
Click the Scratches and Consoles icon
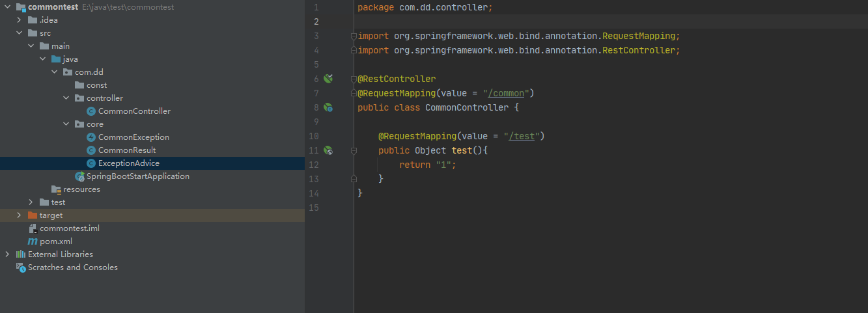[21, 267]
